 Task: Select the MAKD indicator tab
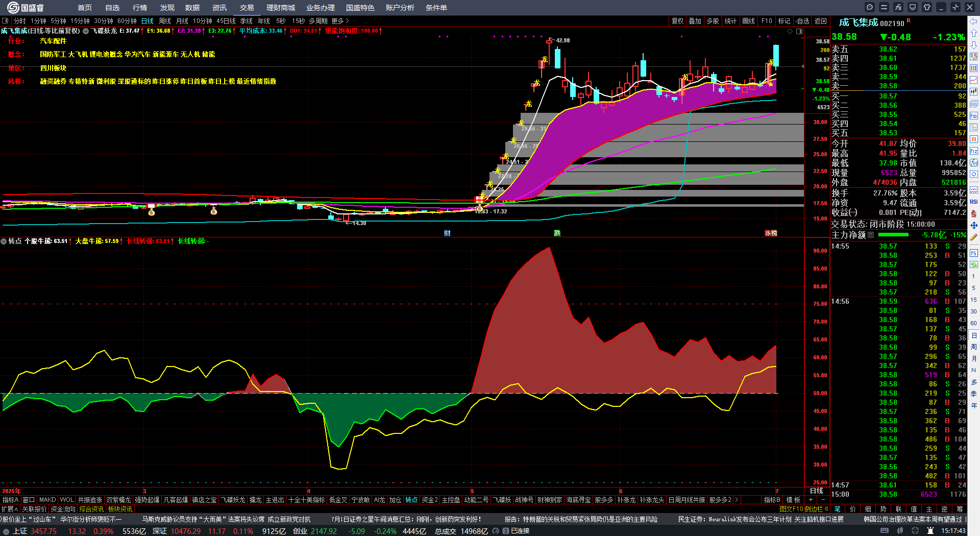tap(47, 500)
